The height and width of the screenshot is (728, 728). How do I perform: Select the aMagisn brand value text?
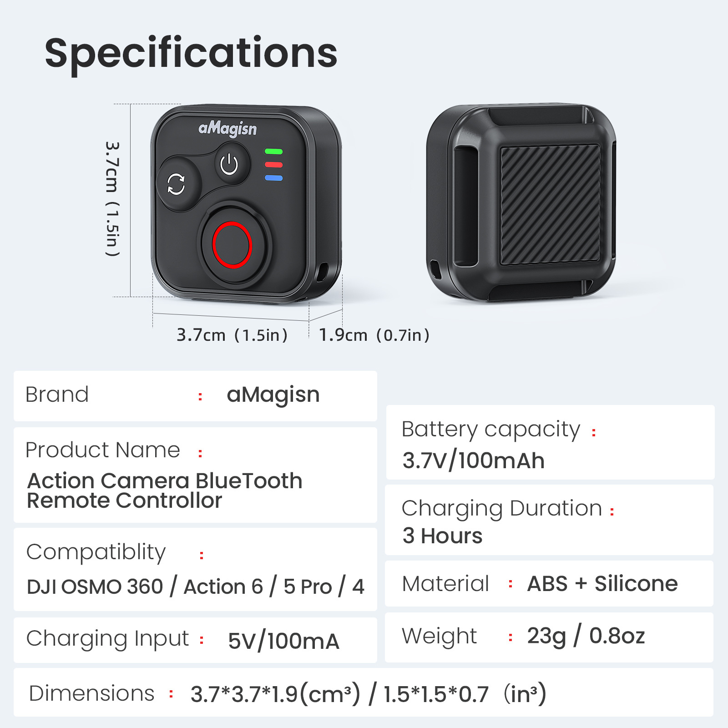[x=273, y=394]
